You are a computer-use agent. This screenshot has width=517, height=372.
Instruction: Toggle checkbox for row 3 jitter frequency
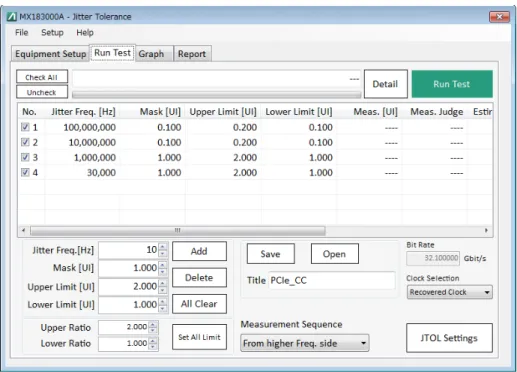(25, 157)
